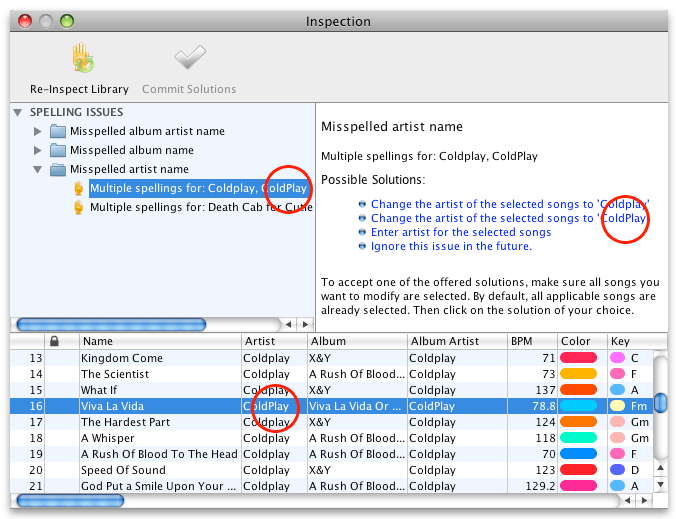Click Ignore this issue in the future
The image size is (678, 519).
[x=451, y=246]
